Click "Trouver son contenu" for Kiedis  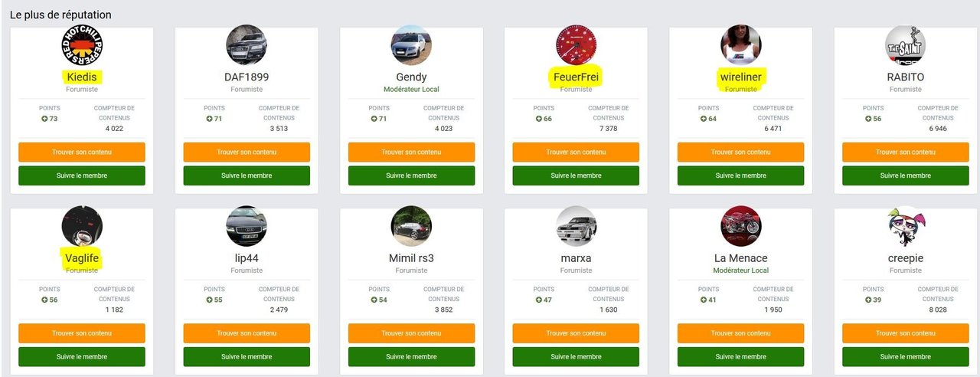82,152
